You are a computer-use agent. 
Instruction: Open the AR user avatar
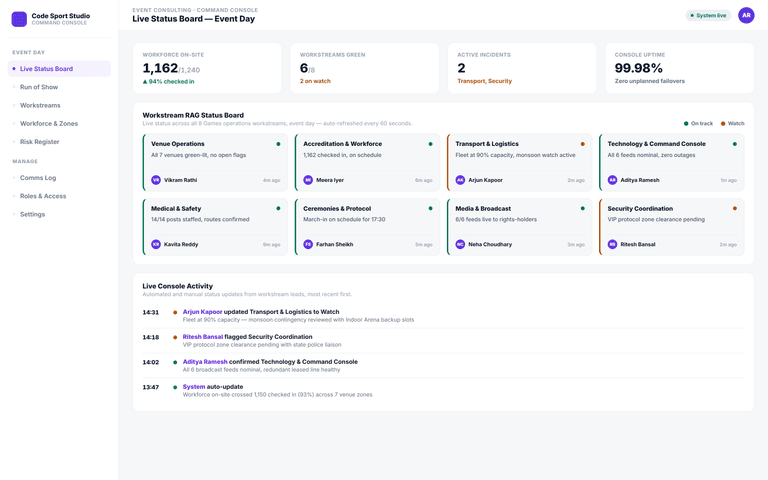746,15
